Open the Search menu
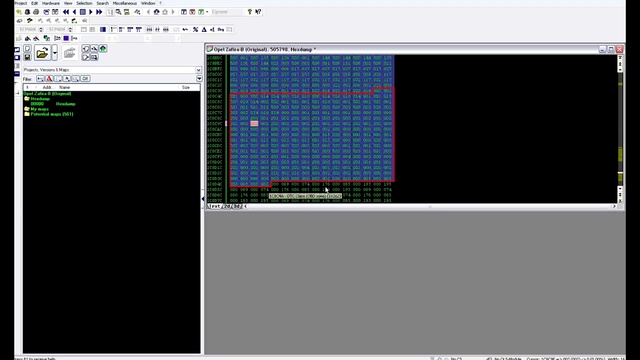Viewport: 640px width, 360px height. [102, 3]
